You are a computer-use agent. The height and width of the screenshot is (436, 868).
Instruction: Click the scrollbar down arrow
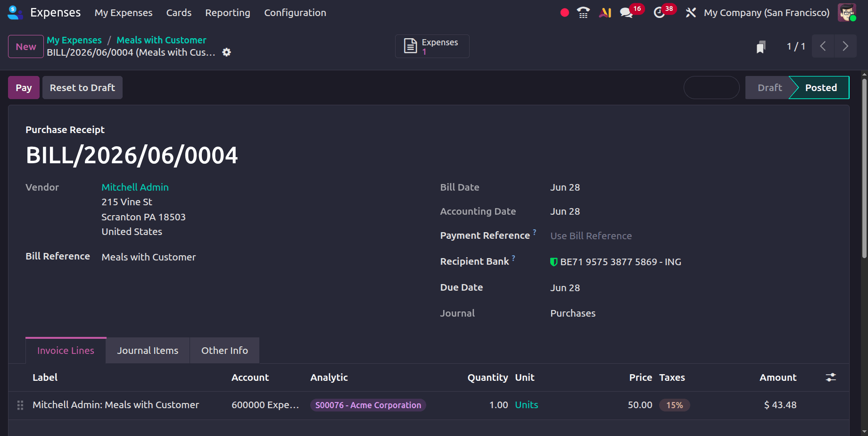pos(864,432)
